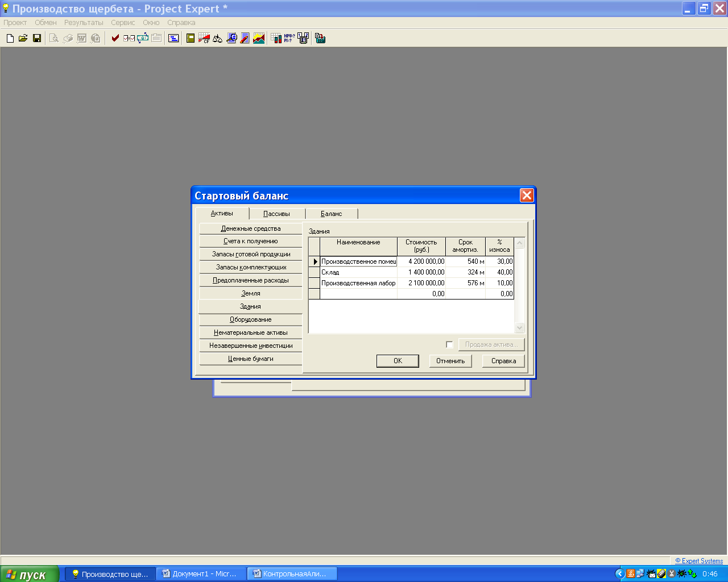728x582 pixels.
Task: Click the teal recalculation arrows toolbar icon
Action: [143, 38]
